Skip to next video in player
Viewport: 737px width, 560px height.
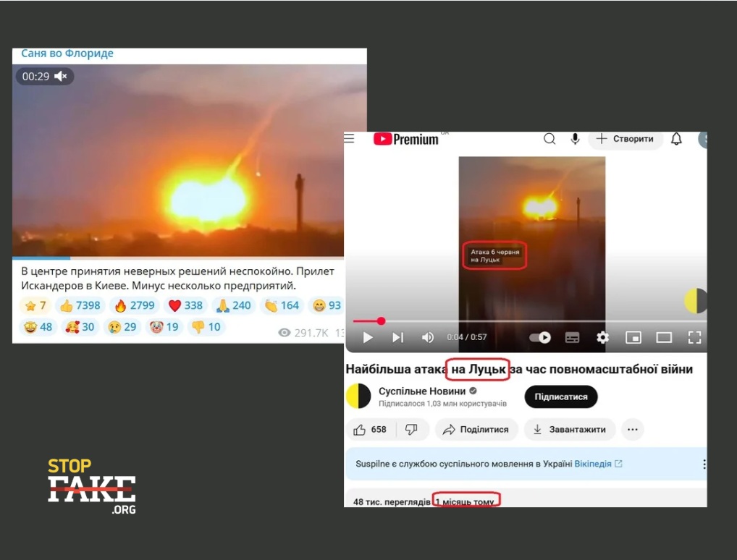(x=397, y=337)
